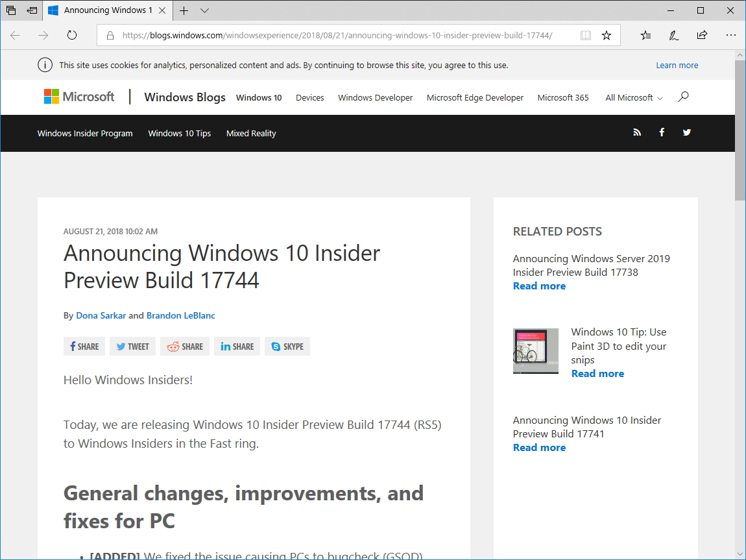
Task: Open the blog's Facebook page icon
Action: 662,132
